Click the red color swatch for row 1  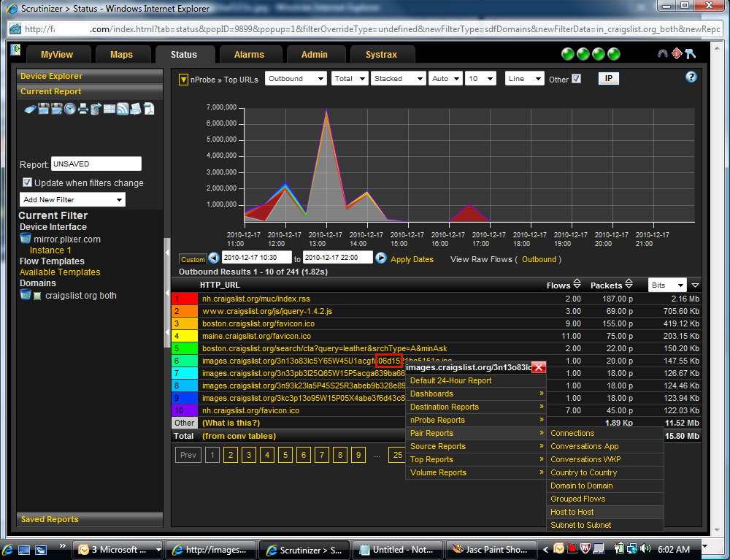185,299
